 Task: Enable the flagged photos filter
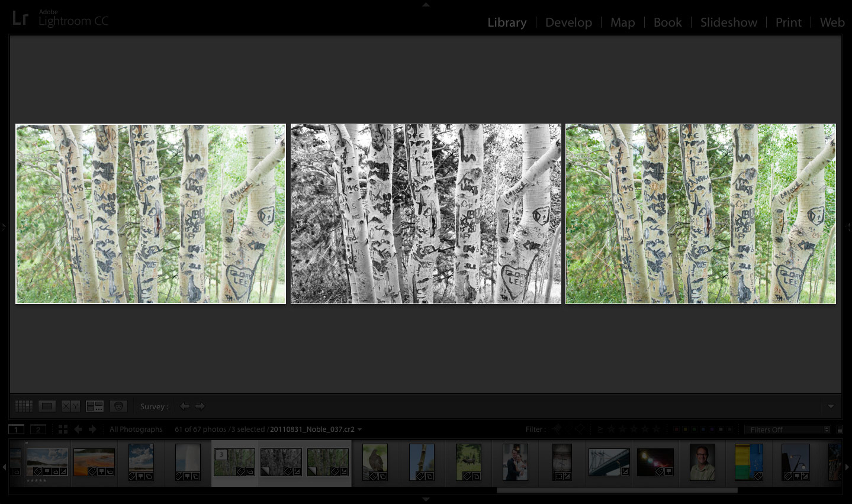pyautogui.click(x=555, y=429)
